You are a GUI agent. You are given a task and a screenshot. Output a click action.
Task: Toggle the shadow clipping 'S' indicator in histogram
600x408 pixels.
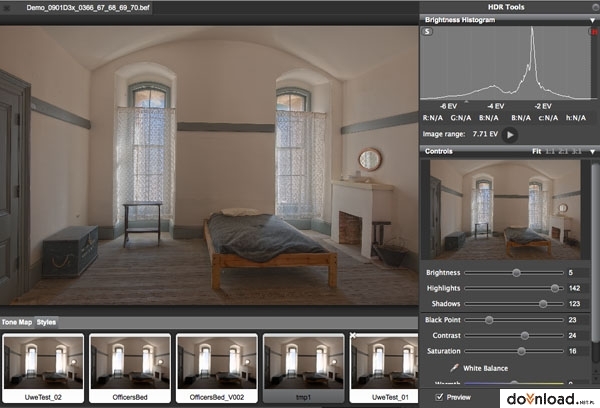coord(427,32)
